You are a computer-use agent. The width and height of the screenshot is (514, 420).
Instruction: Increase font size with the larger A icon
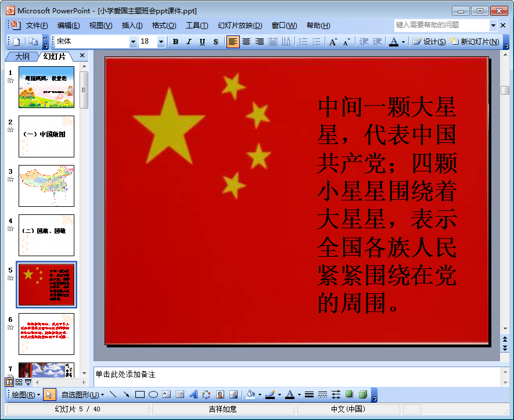click(x=333, y=42)
